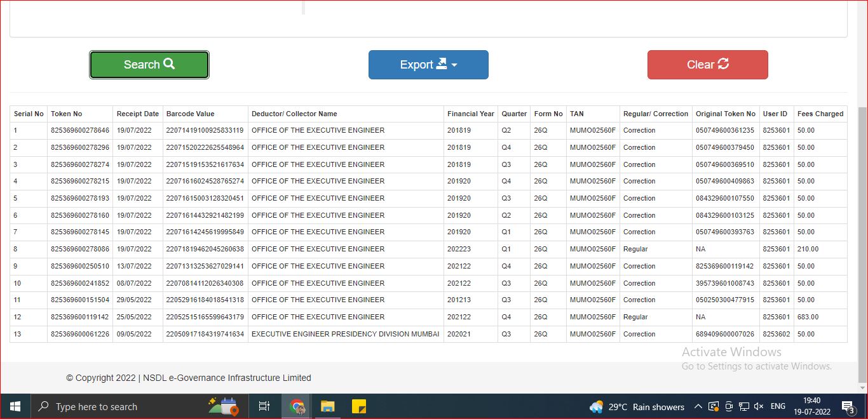Click the refresh icon inside the Clear button
The image size is (868, 419).
(722, 64)
